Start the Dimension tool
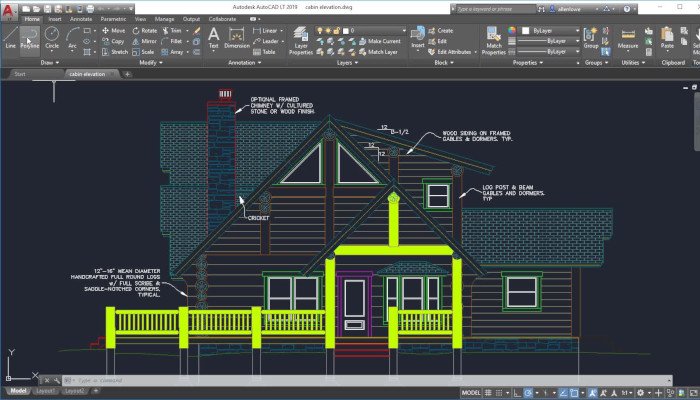The width and height of the screenshot is (700, 400). [x=237, y=38]
